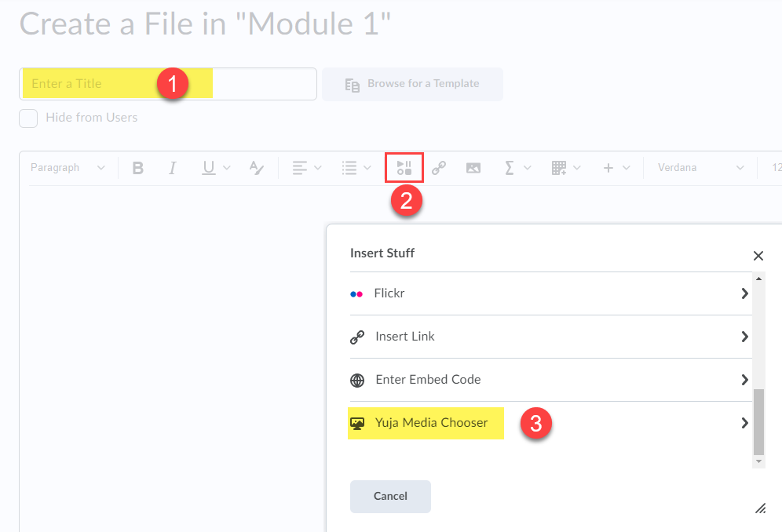This screenshot has height=532, width=782.
Task: Click Browse for a Template button
Action: coord(412,84)
